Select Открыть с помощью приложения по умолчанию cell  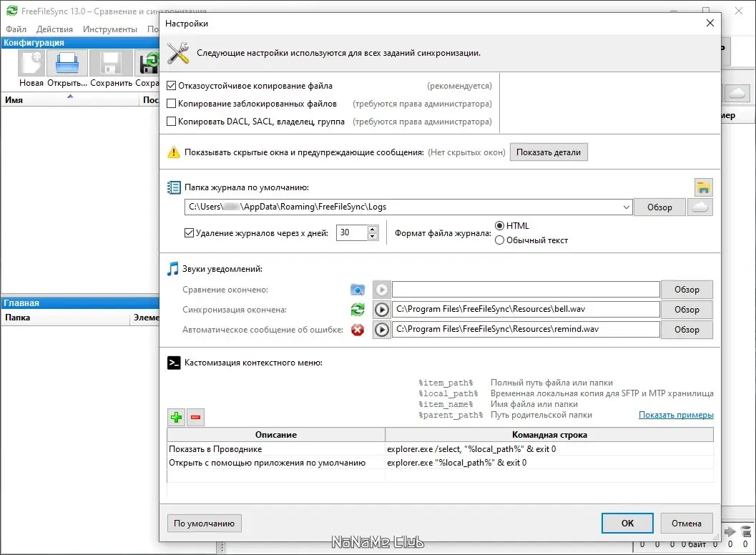pos(276,463)
